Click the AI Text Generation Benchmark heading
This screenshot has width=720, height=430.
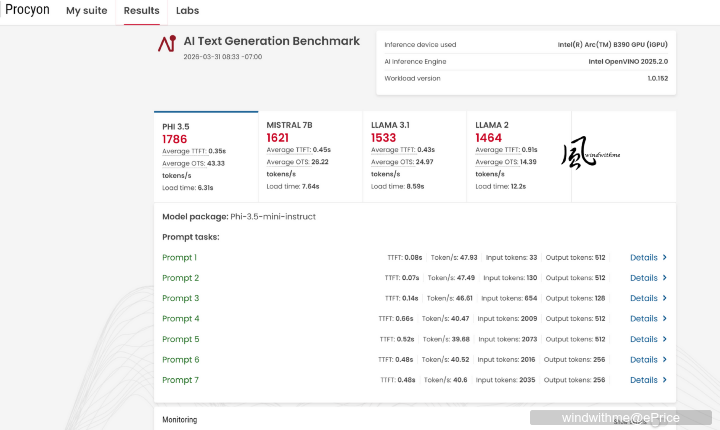pos(272,41)
